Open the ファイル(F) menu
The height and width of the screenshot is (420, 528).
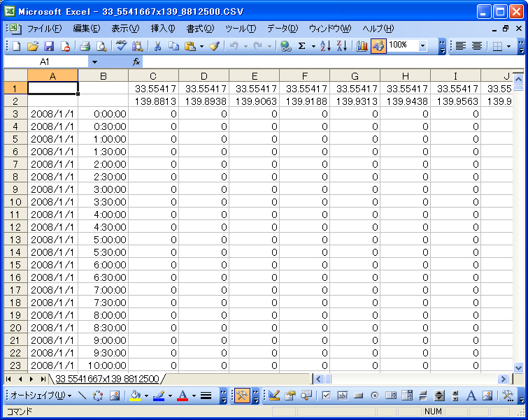coord(45,29)
